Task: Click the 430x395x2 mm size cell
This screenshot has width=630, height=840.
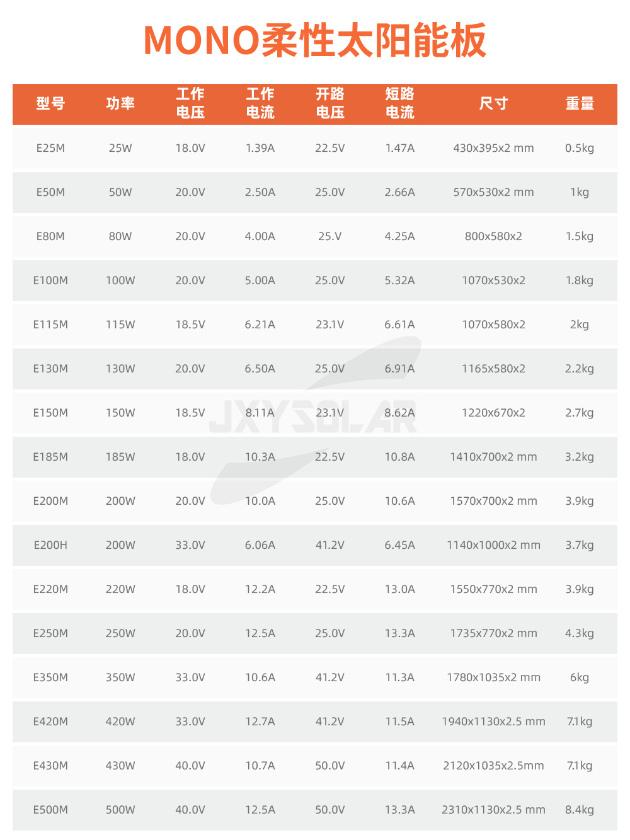Action: coord(493,148)
